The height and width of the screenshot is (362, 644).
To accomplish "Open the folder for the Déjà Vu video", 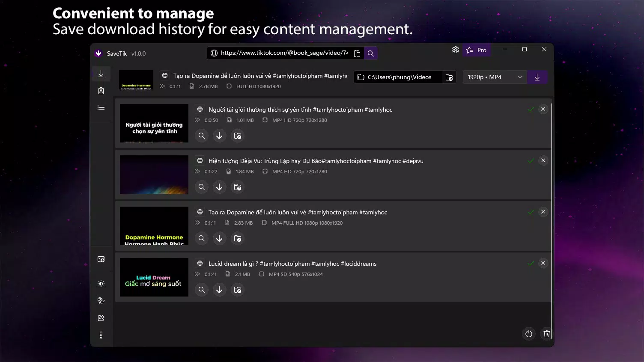I will [x=237, y=187].
